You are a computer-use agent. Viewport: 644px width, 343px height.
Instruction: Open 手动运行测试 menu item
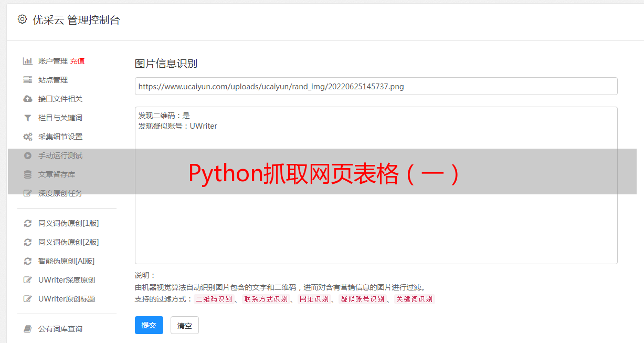[x=60, y=155]
